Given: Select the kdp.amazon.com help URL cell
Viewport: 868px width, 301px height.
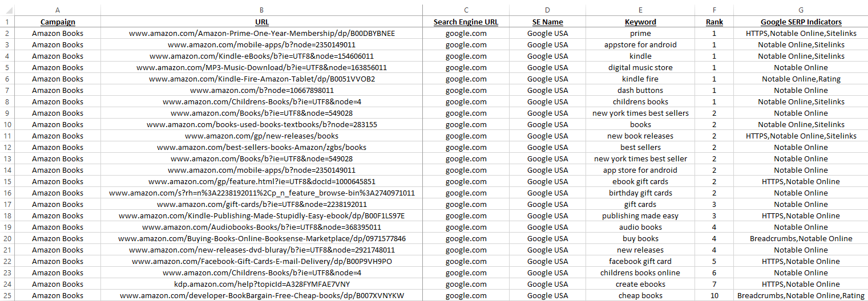Looking at the screenshot, I should tap(261, 284).
